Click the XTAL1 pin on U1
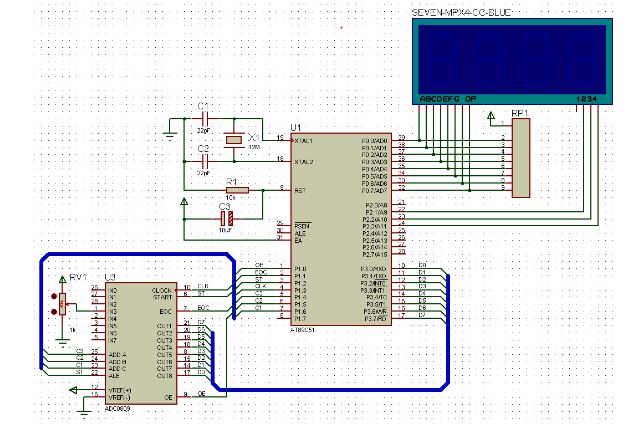Image resolution: width=627 pixels, height=444 pixels. [285, 141]
